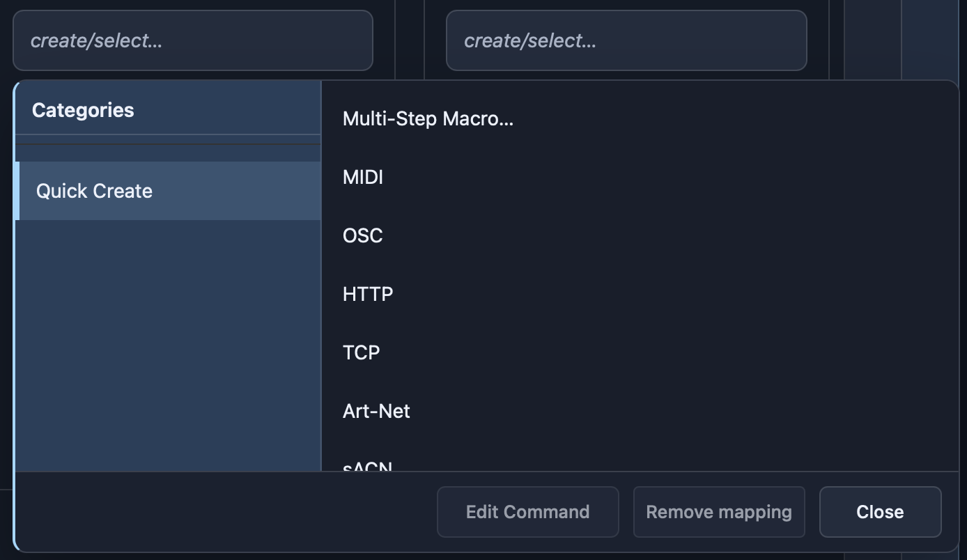This screenshot has height=560, width=967.
Task: Open the right create/select combo box
Action: 626,40
